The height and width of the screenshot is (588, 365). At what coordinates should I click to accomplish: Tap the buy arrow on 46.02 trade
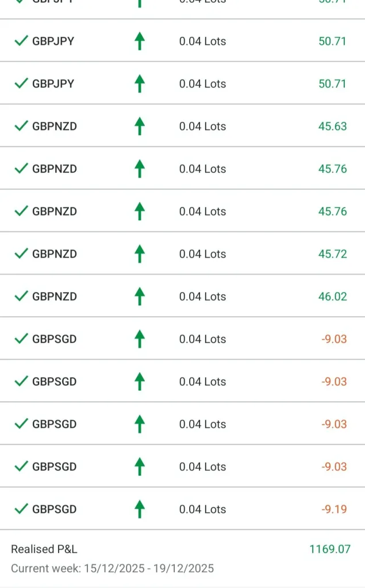coord(139,296)
